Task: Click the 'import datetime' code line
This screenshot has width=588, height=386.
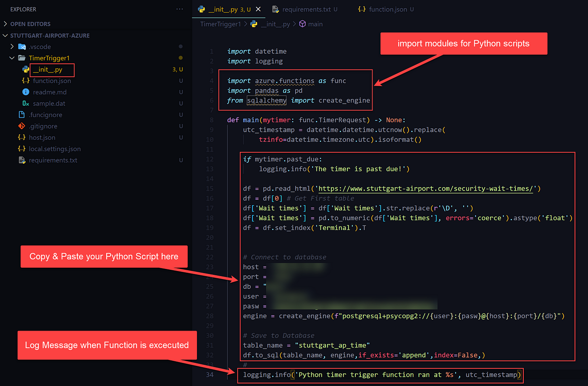Action: 257,51
